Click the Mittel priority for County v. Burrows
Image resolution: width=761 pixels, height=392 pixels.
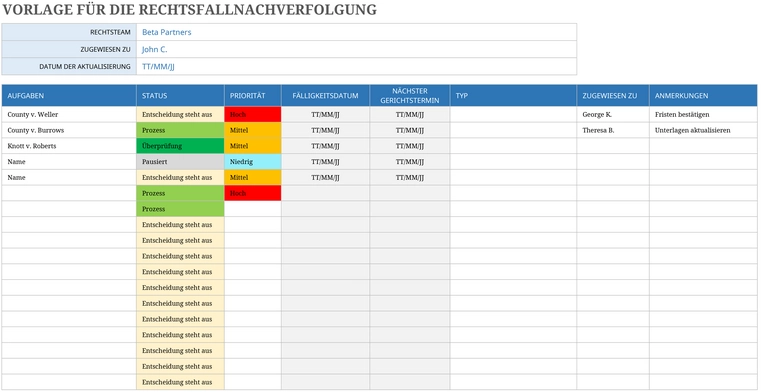coord(252,130)
